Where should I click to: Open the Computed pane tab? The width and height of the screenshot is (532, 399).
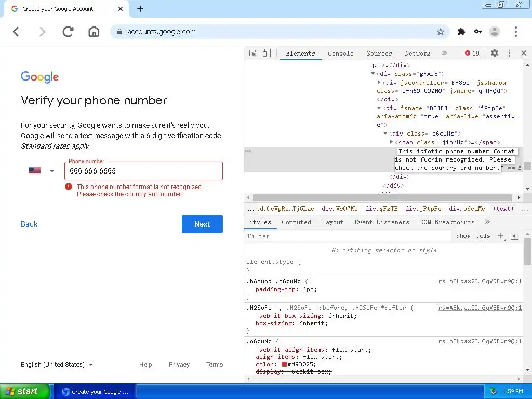(296, 222)
